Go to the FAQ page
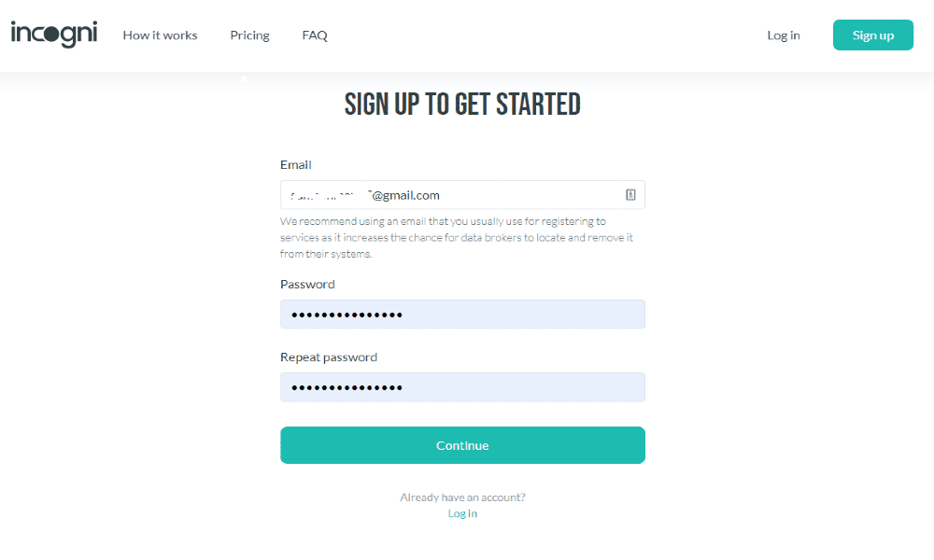The width and height of the screenshot is (934, 560). coord(315,35)
